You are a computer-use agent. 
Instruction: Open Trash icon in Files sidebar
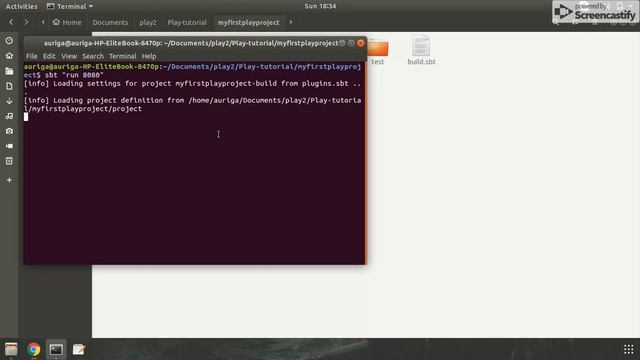click(x=9, y=161)
